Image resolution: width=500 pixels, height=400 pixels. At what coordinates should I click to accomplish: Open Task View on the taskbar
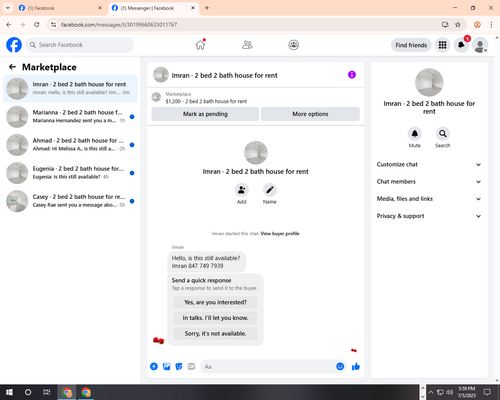[47, 392]
